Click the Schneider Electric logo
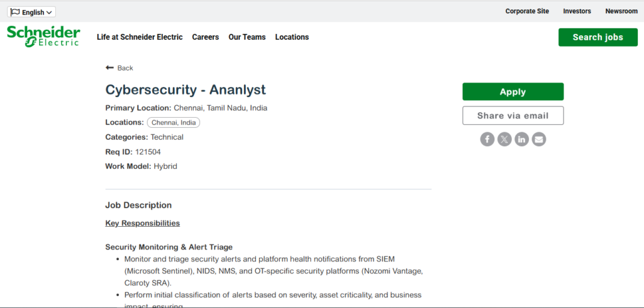The width and height of the screenshot is (644, 308). (43, 37)
